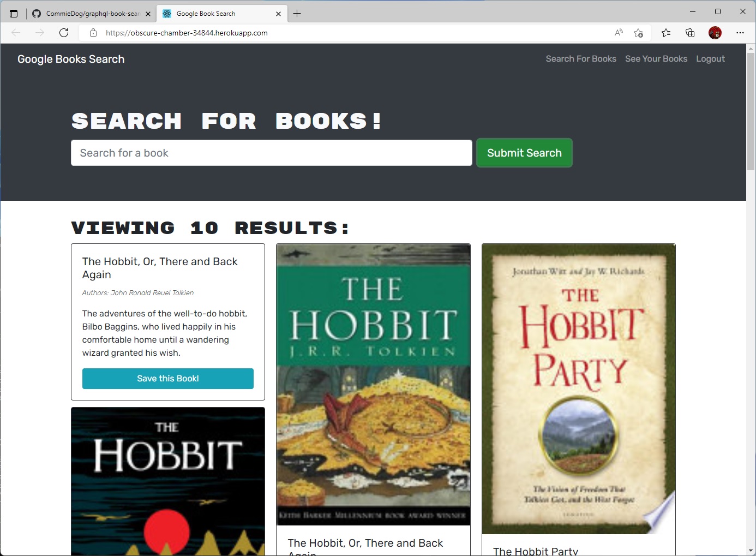
Task: Open the tab actions menu
Action: (x=14, y=13)
